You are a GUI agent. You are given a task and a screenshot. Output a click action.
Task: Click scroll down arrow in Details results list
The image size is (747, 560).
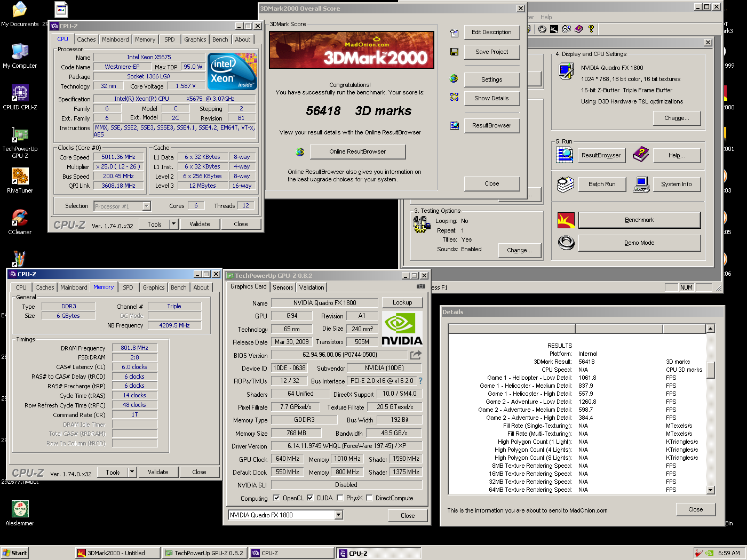710,490
